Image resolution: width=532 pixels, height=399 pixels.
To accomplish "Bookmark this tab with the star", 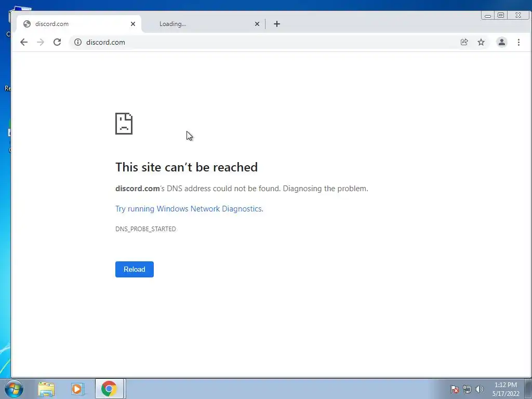I will (481, 42).
